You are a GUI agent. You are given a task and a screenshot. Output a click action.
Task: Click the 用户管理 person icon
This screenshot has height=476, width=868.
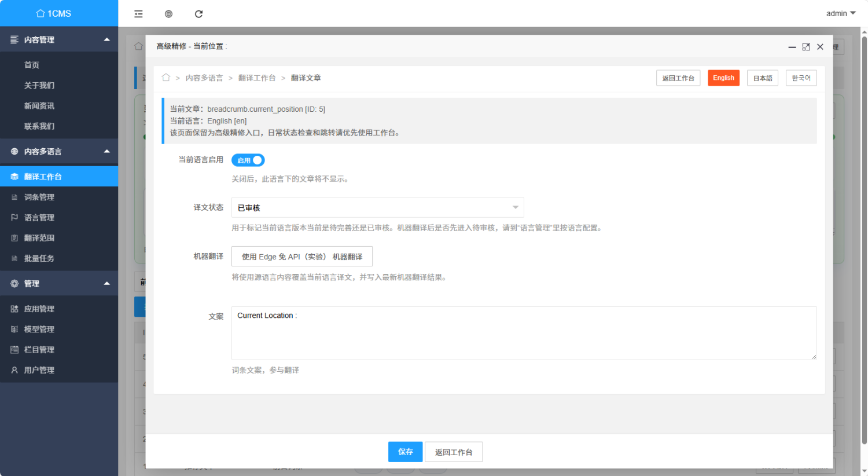pyautogui.click(x=14, y=370)
